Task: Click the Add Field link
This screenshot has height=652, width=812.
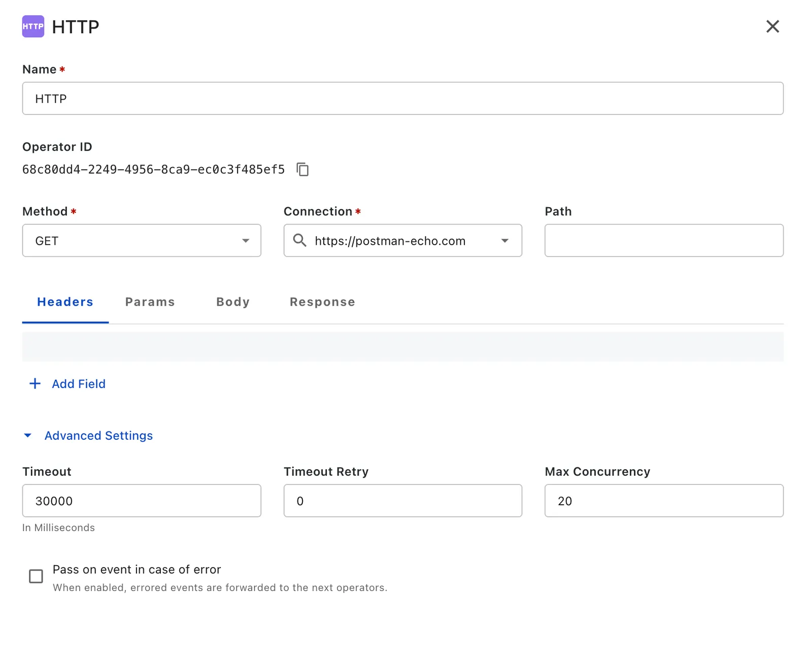Action: [79, 384]
